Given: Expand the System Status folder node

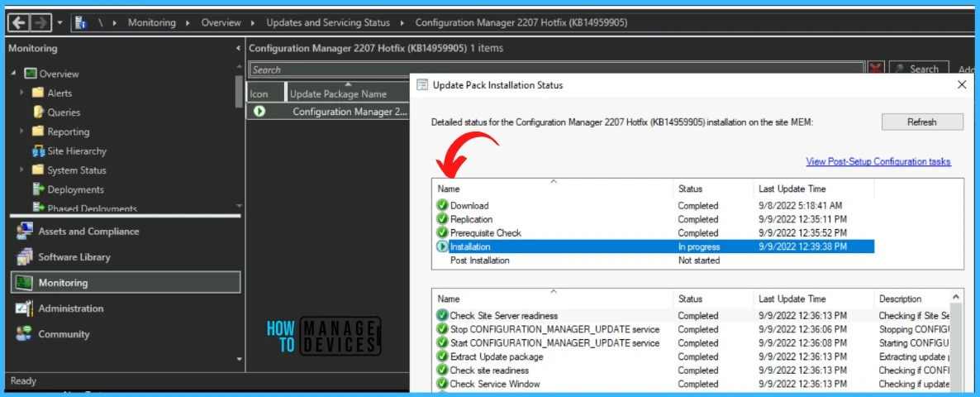Looking at the screenshot, I should pos(21,170).
